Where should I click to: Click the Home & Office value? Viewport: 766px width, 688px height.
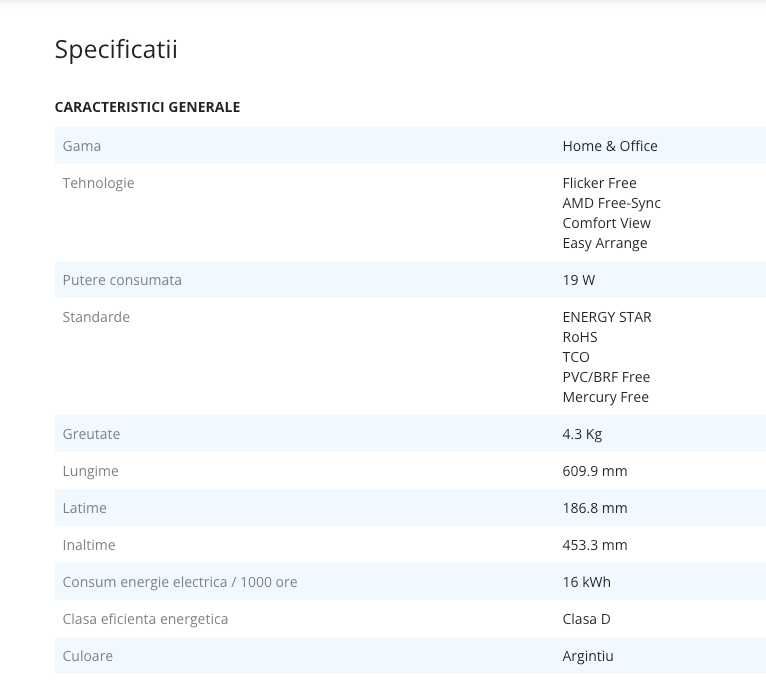pyautogui.click(x=610, y=146)
